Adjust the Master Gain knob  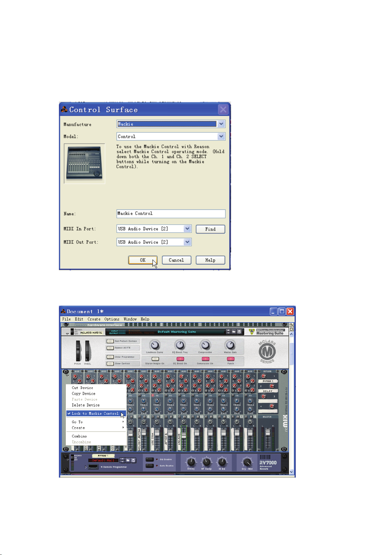coord(230,345)
